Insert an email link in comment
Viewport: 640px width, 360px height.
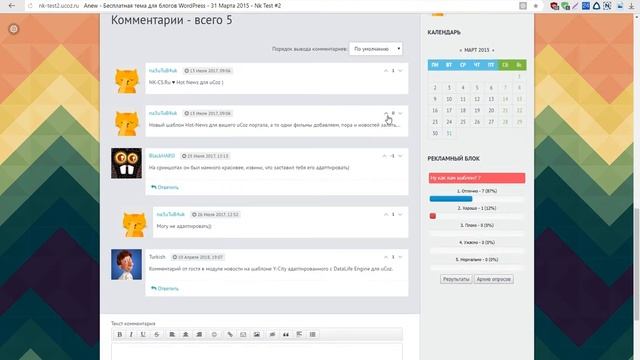coord(243,334)
